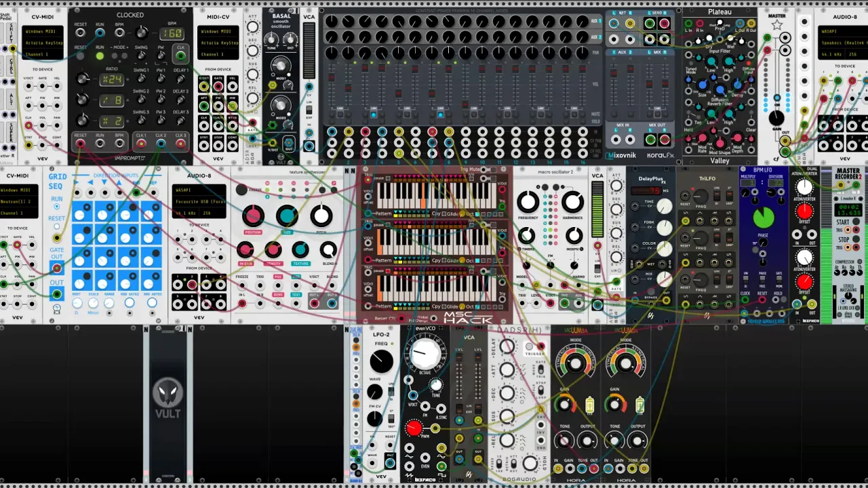Screen dimensions: 868x488
Task: Click the Plateau Decay knob
Action: click(x=737, y=86)
